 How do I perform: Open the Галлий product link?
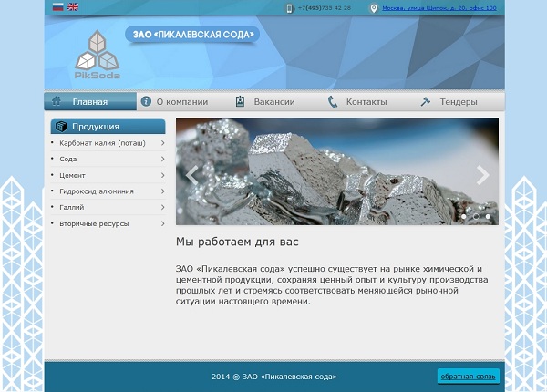coord(71,208)
